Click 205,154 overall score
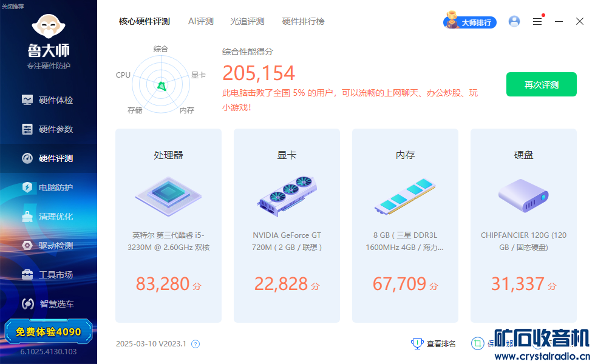The width and height of the screenshot is (595, 364). coord(259,73)
